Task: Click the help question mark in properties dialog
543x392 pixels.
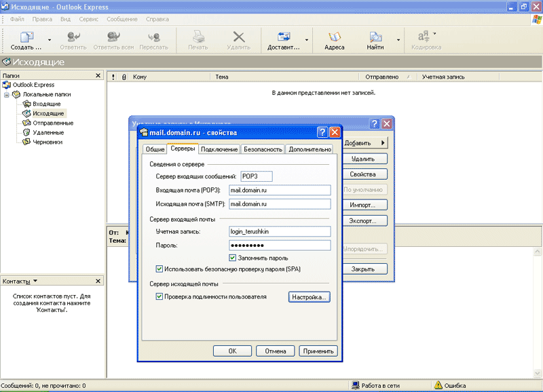Action: point(322,132)
